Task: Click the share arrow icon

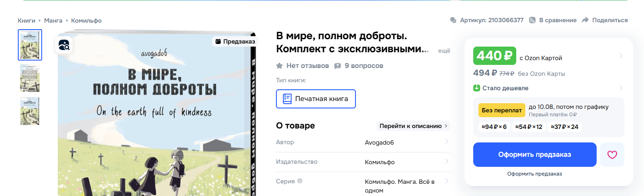Action: (585, 20)
